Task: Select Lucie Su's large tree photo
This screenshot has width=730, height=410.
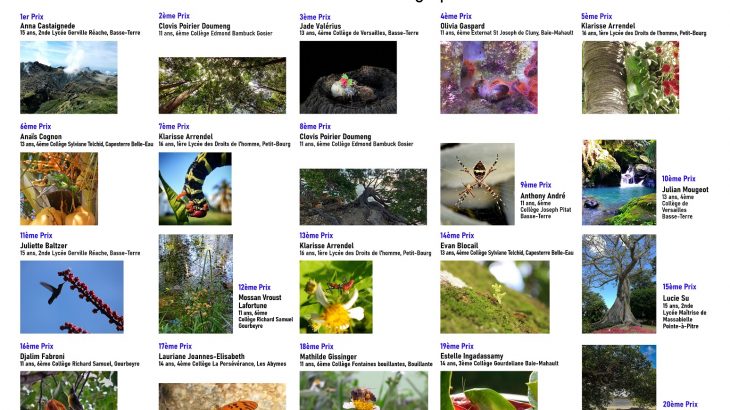Action: pyautogui.click(x=619, y=284)
